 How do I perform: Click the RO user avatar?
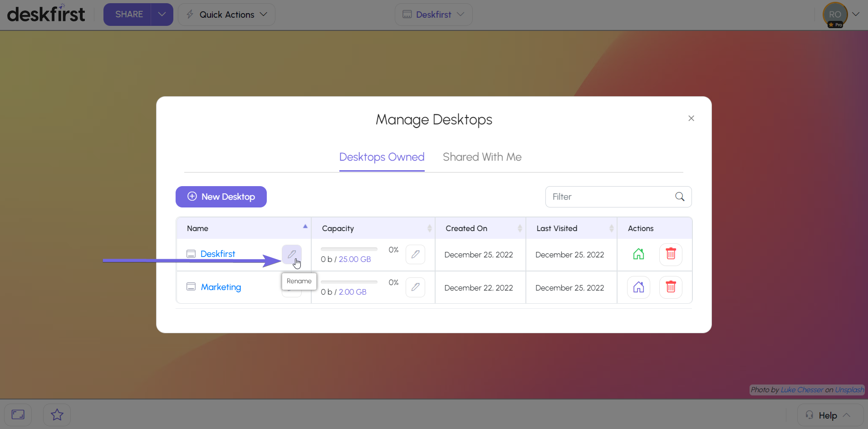click(835, 15)
